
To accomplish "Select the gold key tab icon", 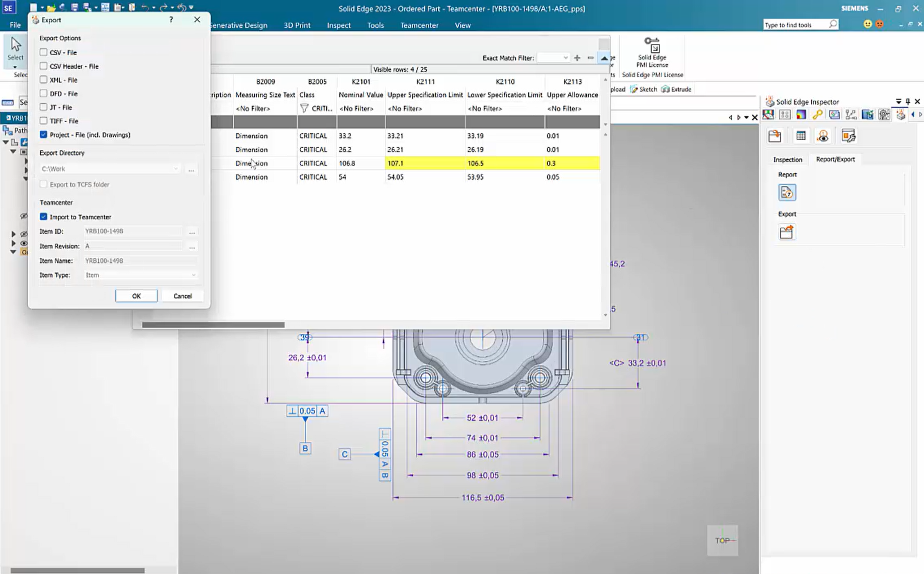I will tap(817, 115).
